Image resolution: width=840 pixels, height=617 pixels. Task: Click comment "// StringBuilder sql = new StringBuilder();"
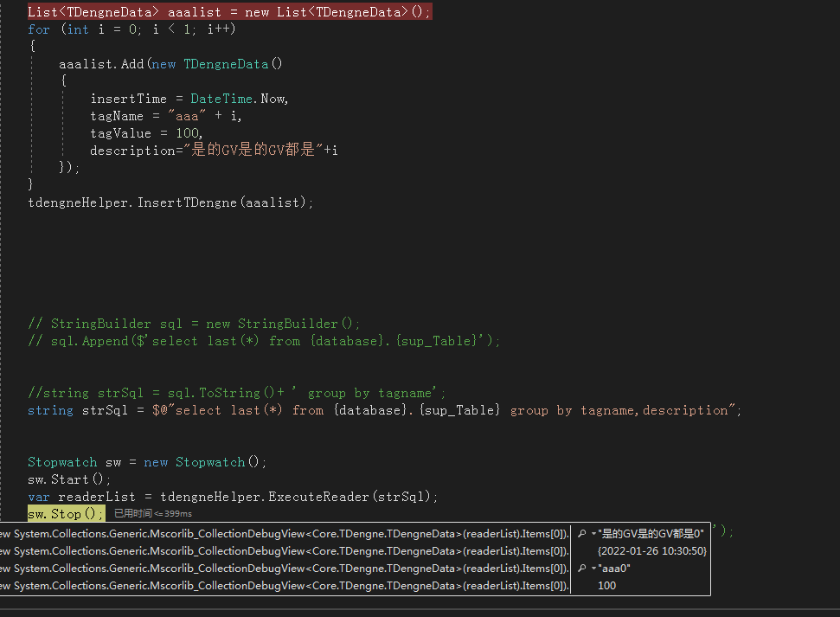pos(194,324)
